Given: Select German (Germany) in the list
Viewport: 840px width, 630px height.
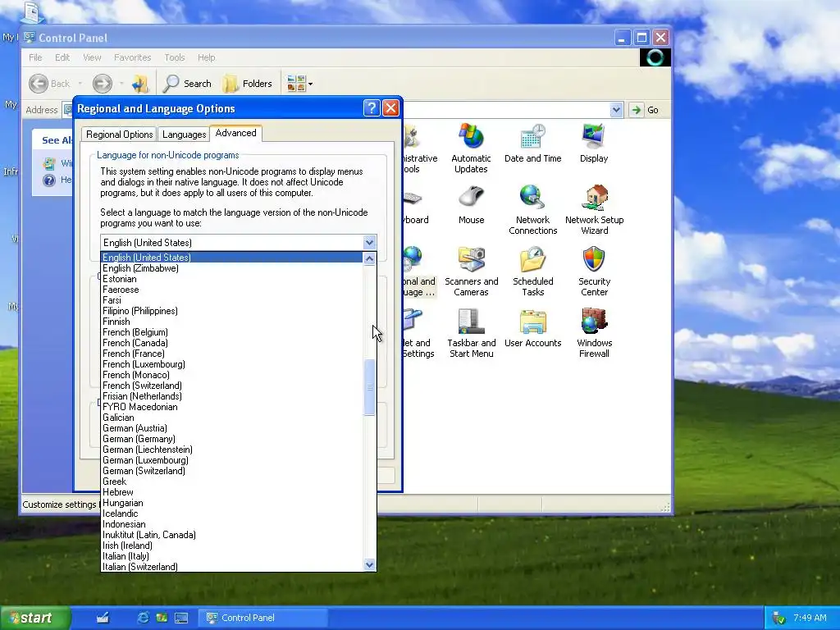Looking at the screenshot, I should coord(232,439).
